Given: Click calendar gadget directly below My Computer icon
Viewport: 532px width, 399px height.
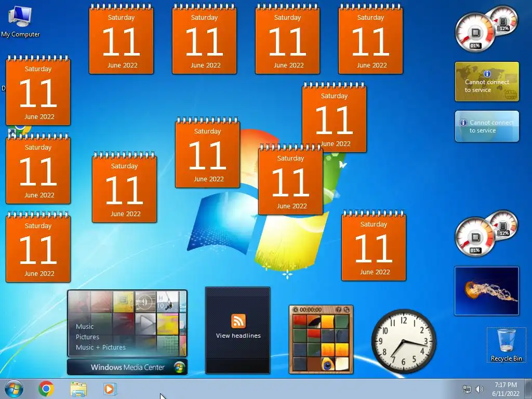Looking at the screenshot, I should pos(38,90).
